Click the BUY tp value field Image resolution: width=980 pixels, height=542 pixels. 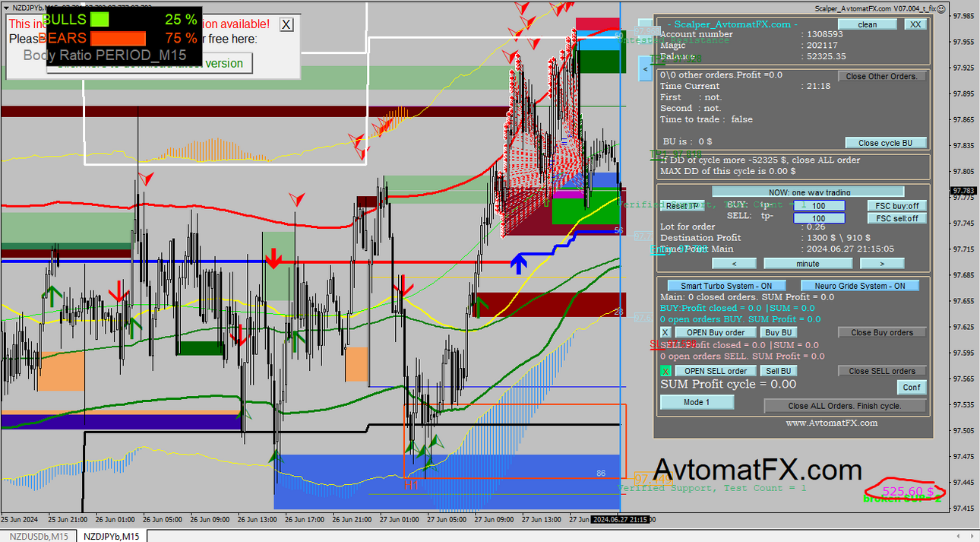point(819,206)
